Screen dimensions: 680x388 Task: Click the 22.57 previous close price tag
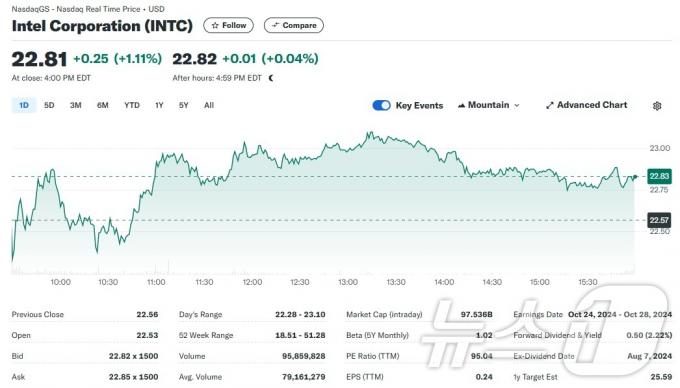[x=659, y=220]
